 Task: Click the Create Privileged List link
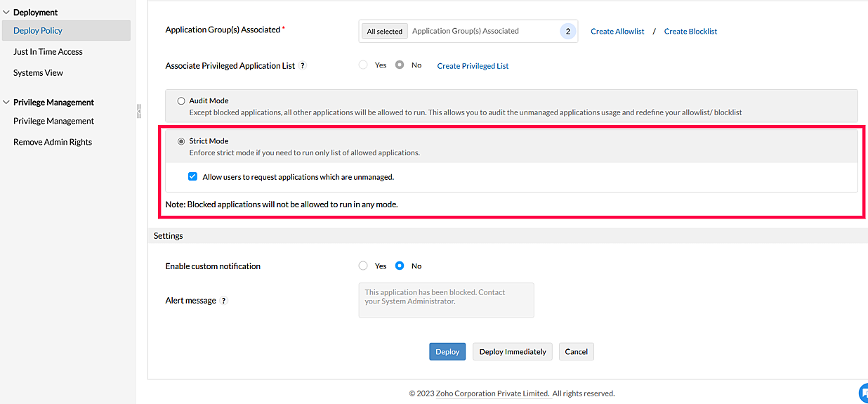(473, 66)
